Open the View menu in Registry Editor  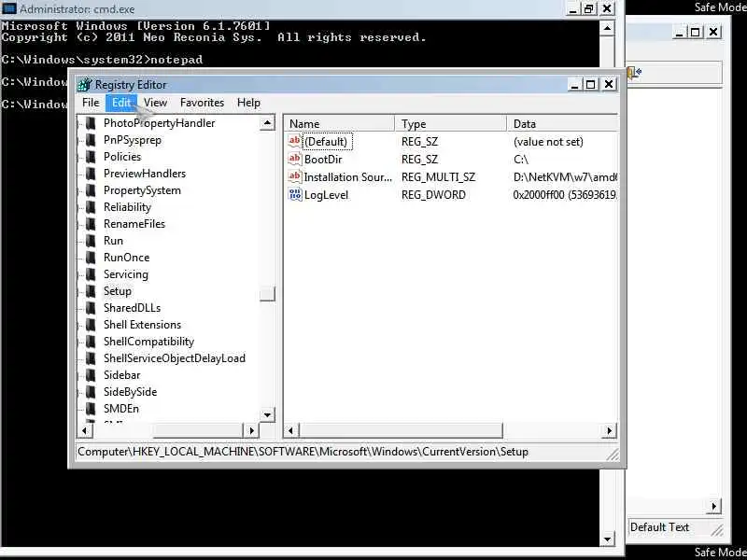coord(155,103)
